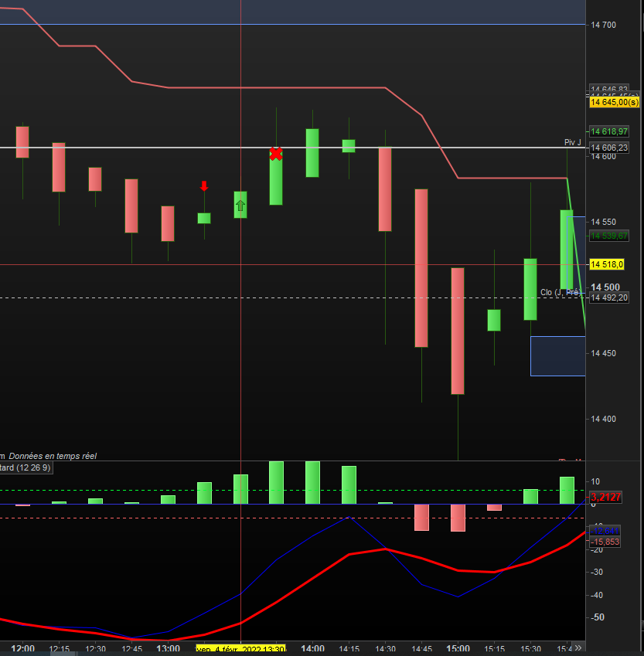644x656 pixels.
Task: Select the green 14 618,97 price label
Action: pos(609,131)
